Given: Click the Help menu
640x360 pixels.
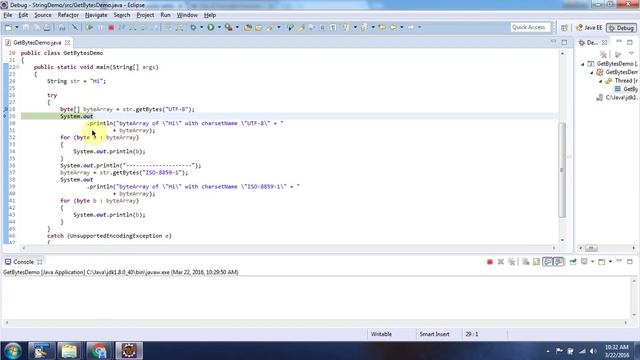Looking at the screenshot, I should [210, 15].
